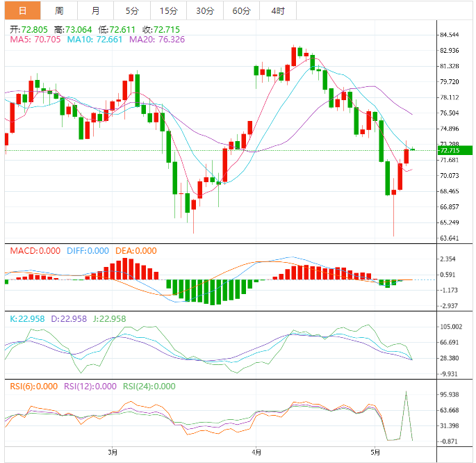Click the -0.871 RSI axis value
The image size is (476, 463).
(x=448, y=441)
